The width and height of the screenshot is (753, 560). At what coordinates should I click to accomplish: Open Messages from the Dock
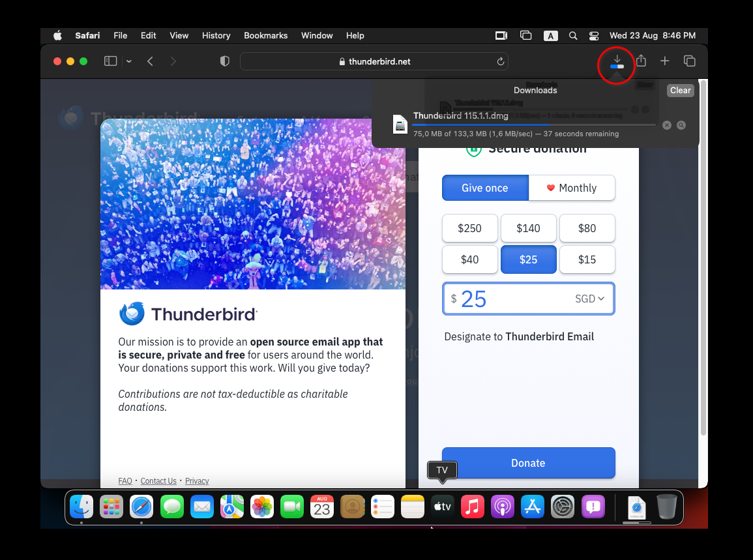point(172,507)
